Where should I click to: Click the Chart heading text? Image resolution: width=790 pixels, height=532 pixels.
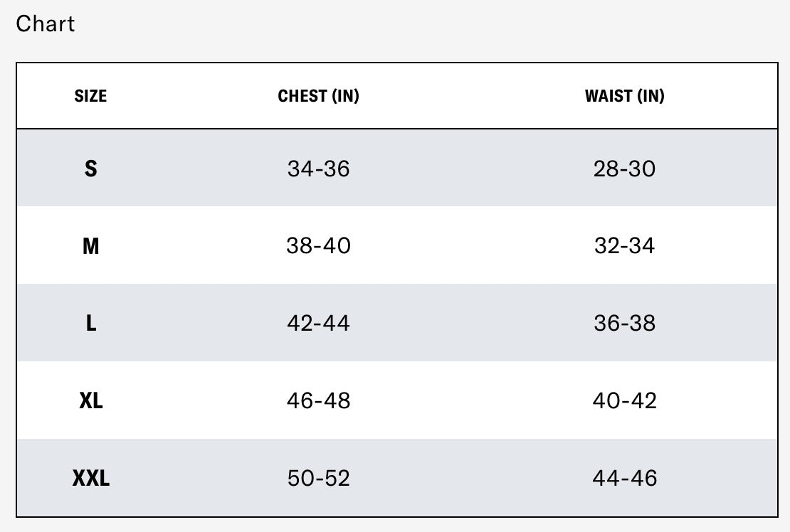tap(45, 23)
